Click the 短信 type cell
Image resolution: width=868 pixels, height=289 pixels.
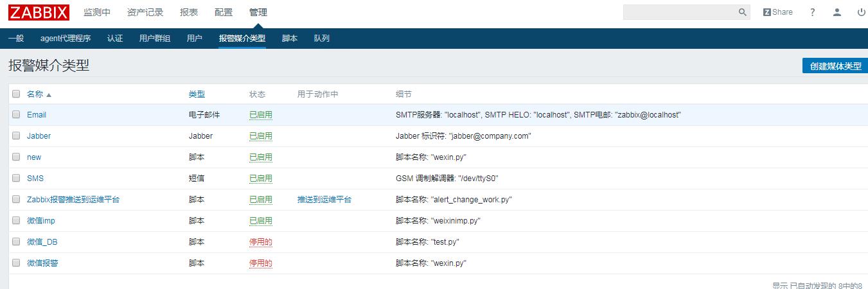(x=197, y=179)
